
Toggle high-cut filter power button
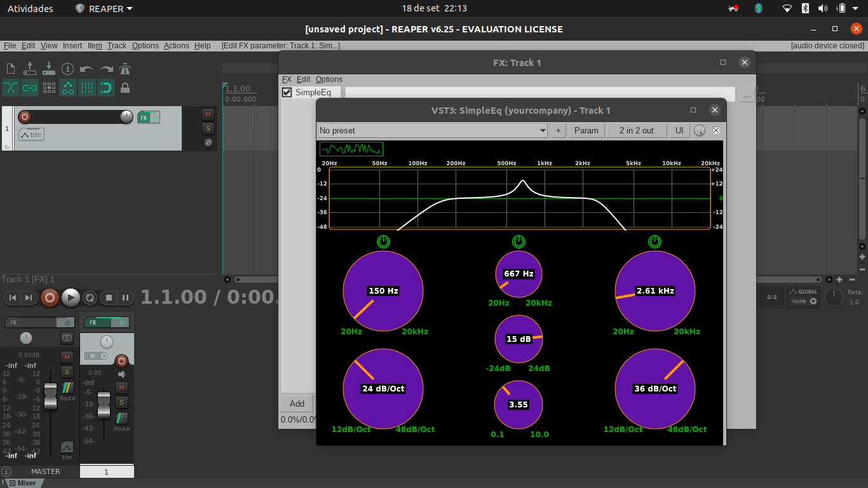pos(654,241)
